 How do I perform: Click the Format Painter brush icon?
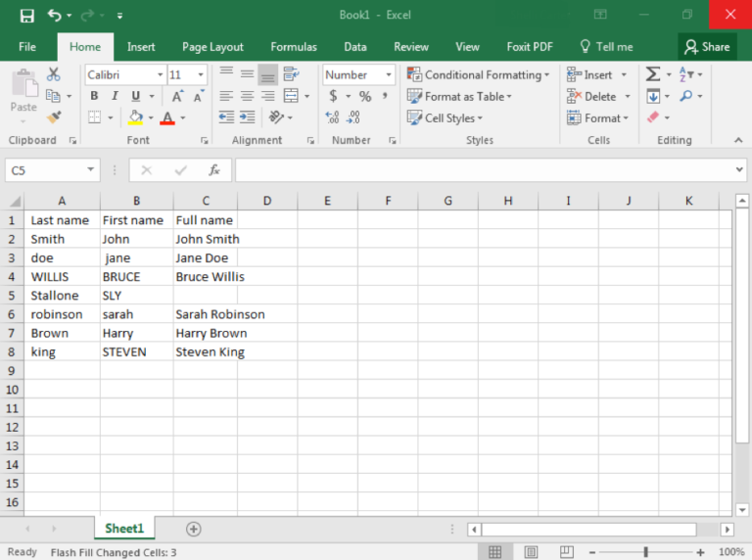point(54,117)
